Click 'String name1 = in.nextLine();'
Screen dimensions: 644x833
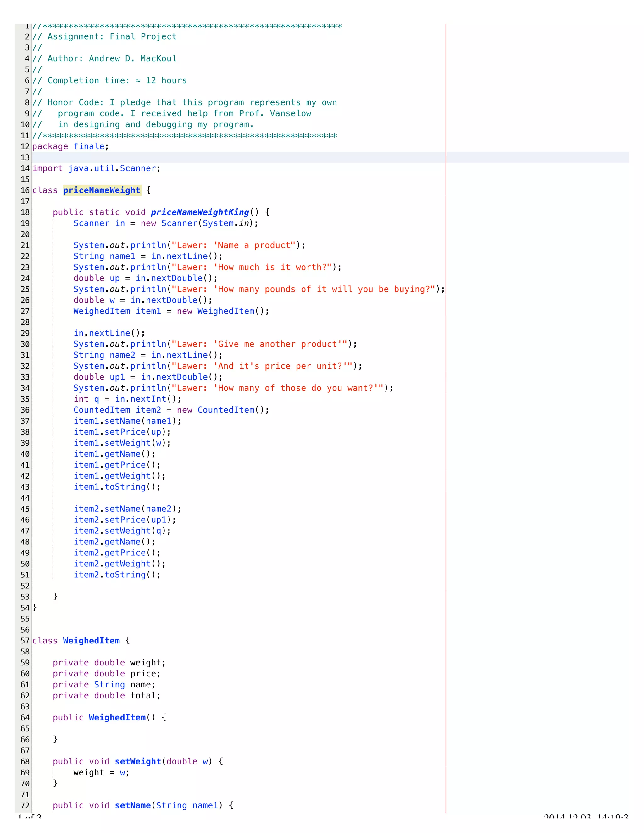click(148, 256)
